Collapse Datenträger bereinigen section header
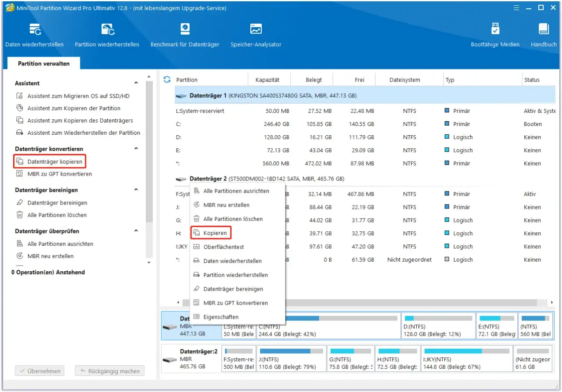 coord(136,190)
